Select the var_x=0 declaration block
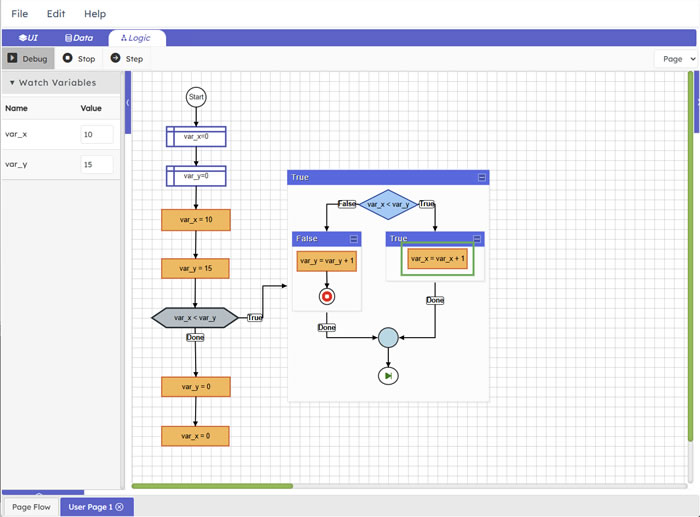Image resolution: width=700 pixels, height=517 pixels. pos(196,137)
